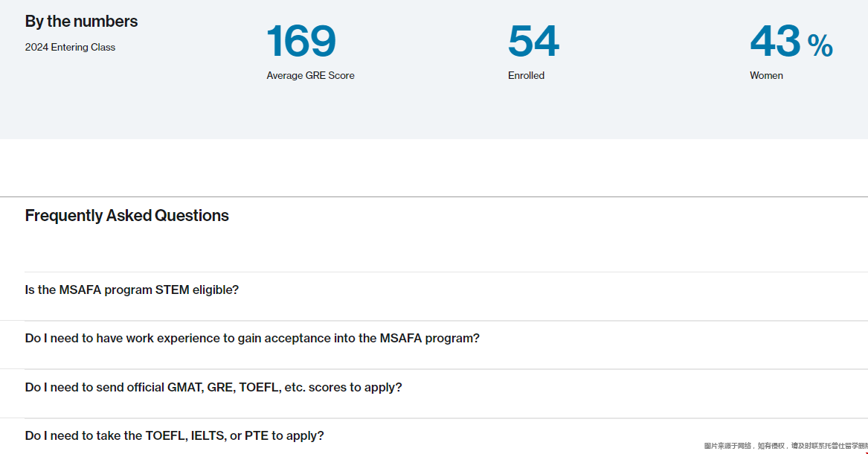Click the "Frequently Asked Questions" heading
The height and width of the screenshot is (454, 868).
pos(126,216)
